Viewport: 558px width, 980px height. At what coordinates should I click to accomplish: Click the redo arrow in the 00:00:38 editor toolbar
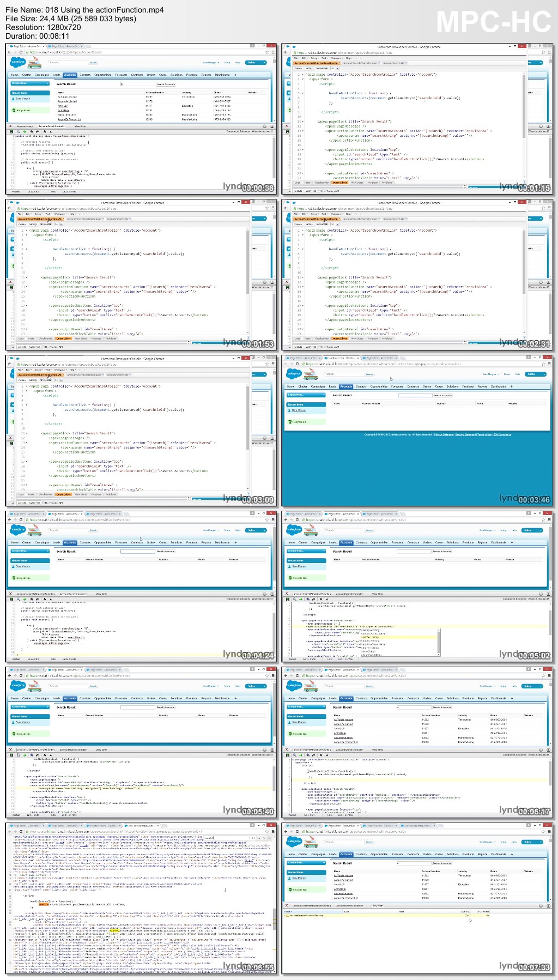37,131
